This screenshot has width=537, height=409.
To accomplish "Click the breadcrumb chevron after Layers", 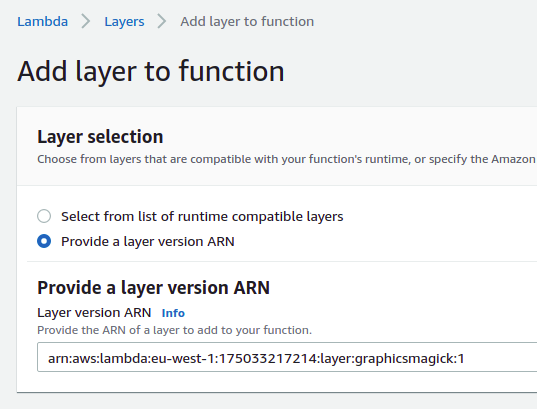I will pos(162,22).
